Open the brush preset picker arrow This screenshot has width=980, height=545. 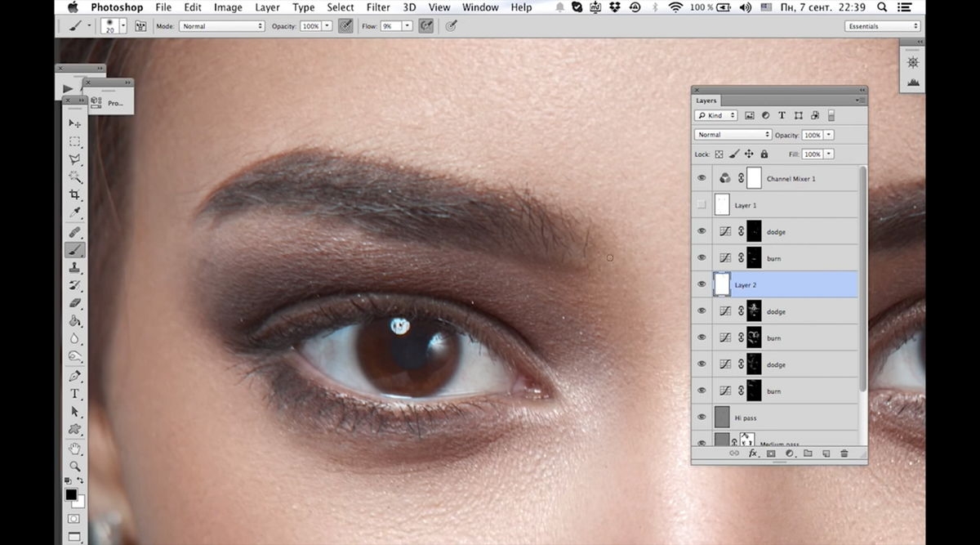pyautogui.click(x=123, y=26)
